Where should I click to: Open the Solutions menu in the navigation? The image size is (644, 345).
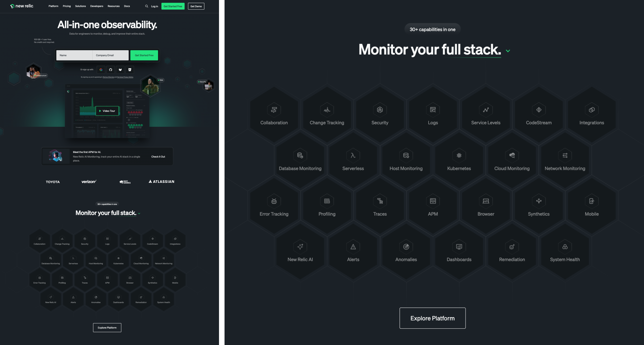pos(80,6)
